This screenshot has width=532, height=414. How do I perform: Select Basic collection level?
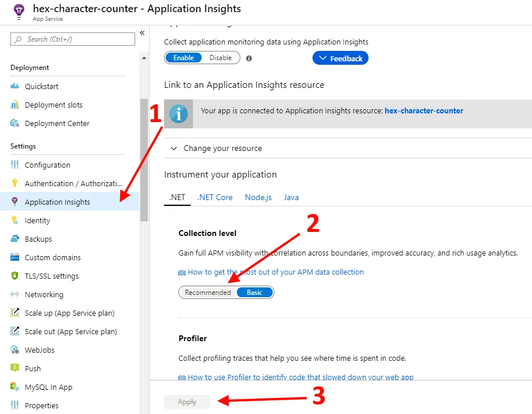[x=255, y=293]
